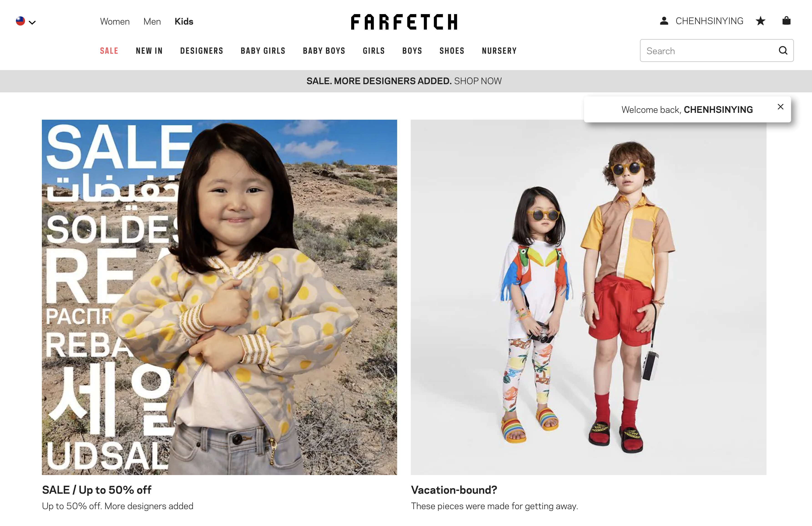The image size is (812, 526).
Task: Switch to the Women section
Action: (x=115, y=22)
